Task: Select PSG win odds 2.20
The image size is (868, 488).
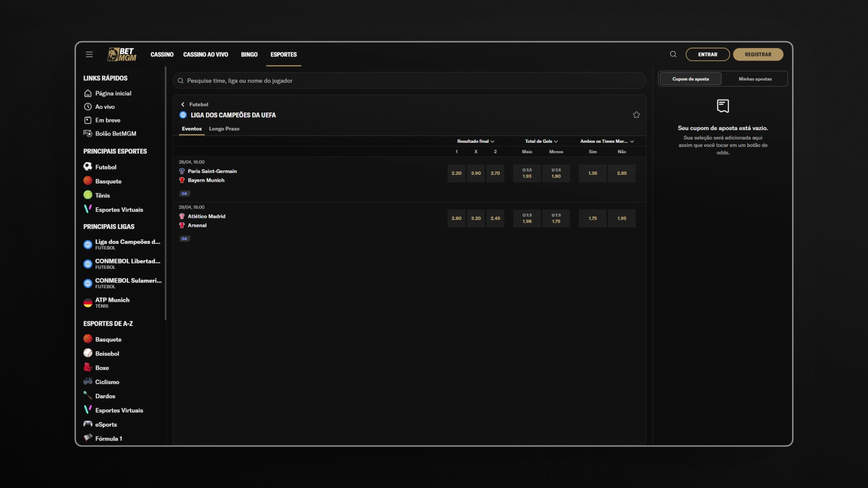Action: pyautogui.click(x=457, y=174)
